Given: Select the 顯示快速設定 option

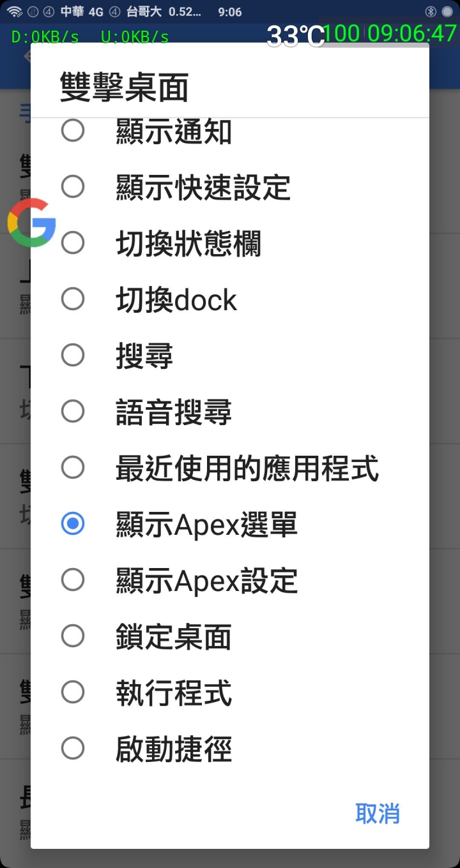Looking at the screenshot, I should click(230, 187).
